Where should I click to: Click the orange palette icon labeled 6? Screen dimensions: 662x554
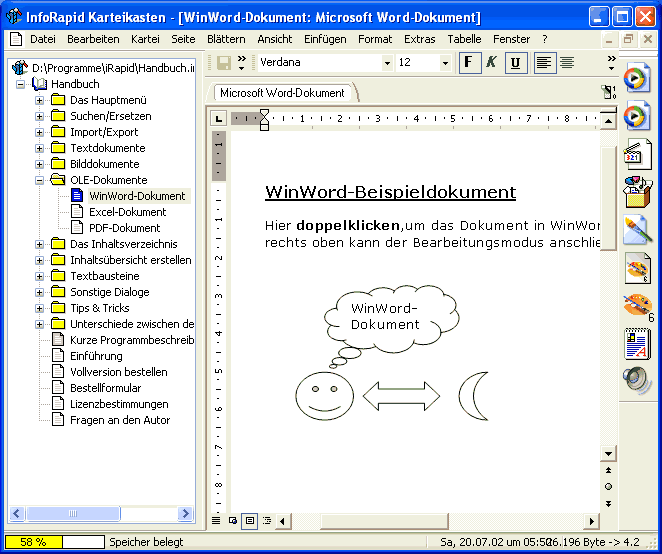point(638,307)
